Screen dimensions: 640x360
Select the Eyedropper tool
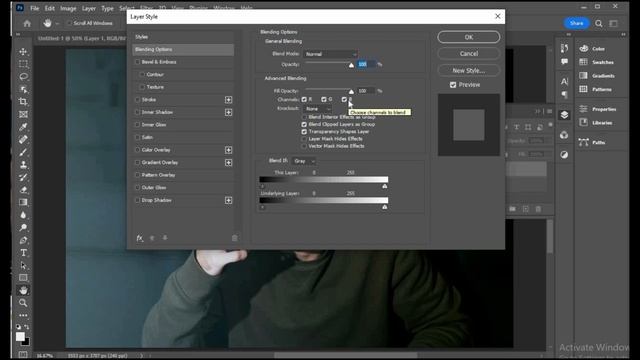23,127
